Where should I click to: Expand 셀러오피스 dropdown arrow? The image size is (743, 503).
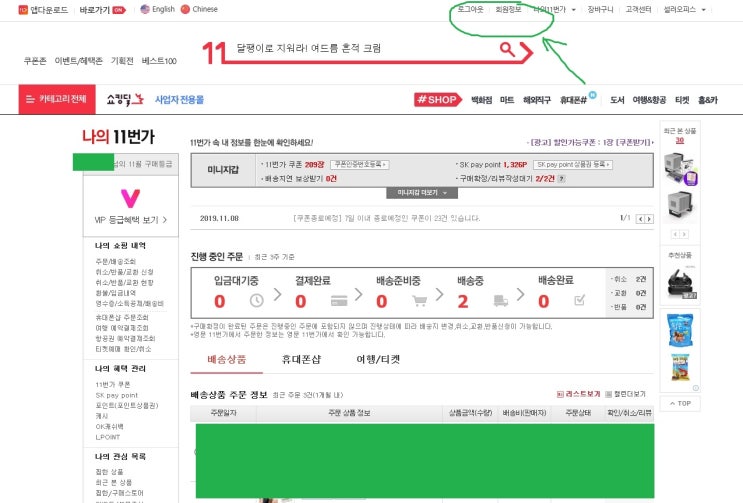click(x=703, y=10)
